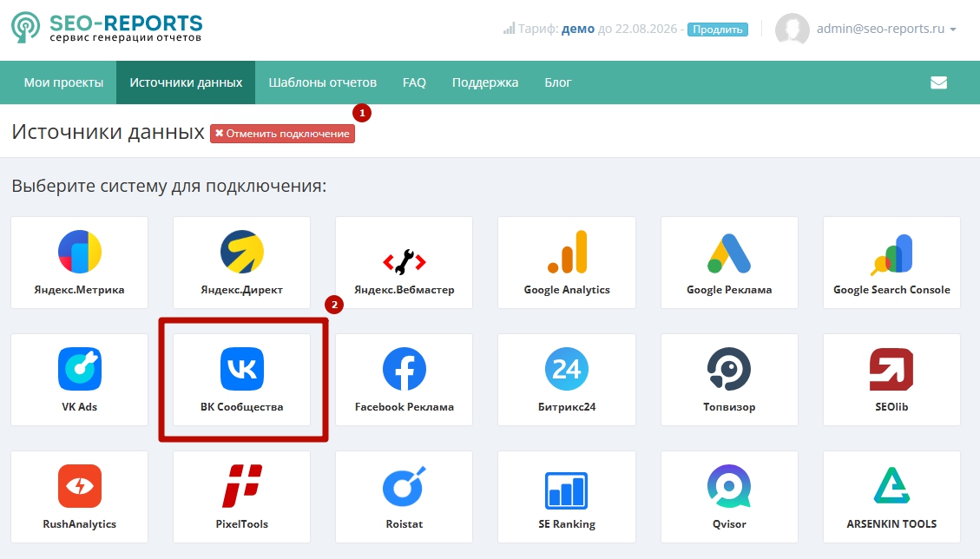The height and width of the screenshot is (559, 980).
Task: Choose the Qvisor logo
Action: 729,486
